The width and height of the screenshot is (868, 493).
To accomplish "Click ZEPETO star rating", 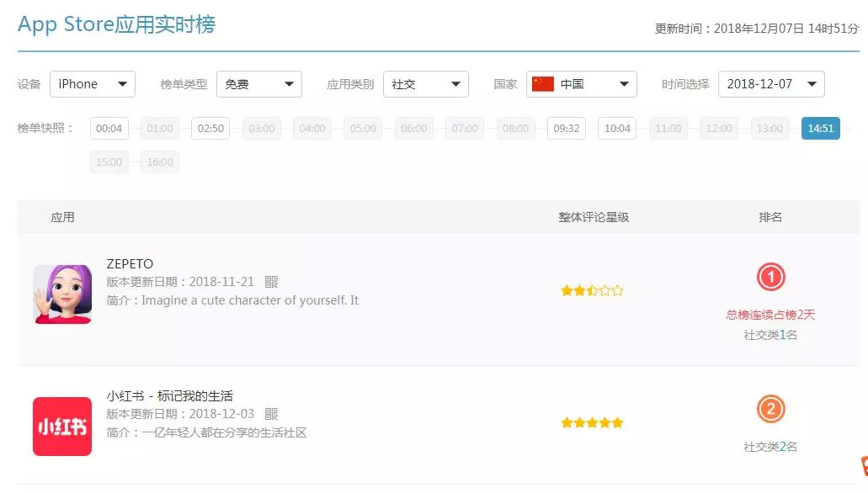I will coord(592,290).
